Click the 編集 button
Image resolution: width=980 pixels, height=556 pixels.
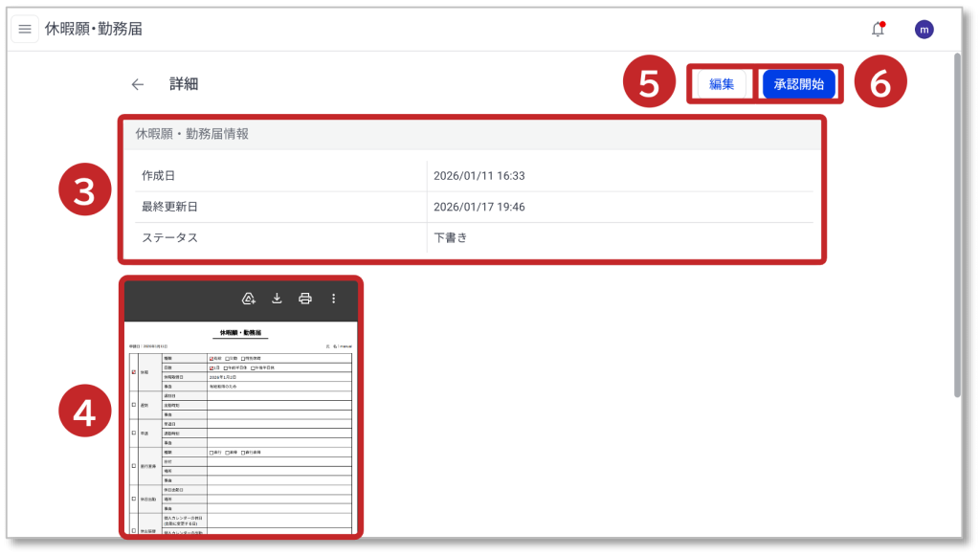(722, 84)
